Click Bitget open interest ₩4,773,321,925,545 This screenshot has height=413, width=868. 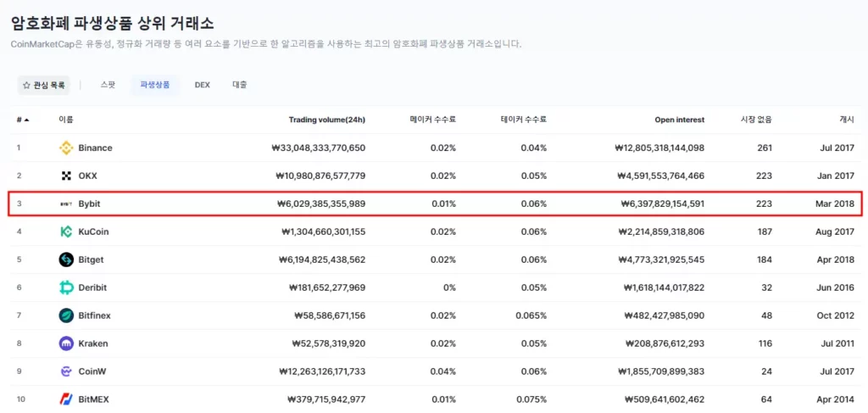point(661,260)
